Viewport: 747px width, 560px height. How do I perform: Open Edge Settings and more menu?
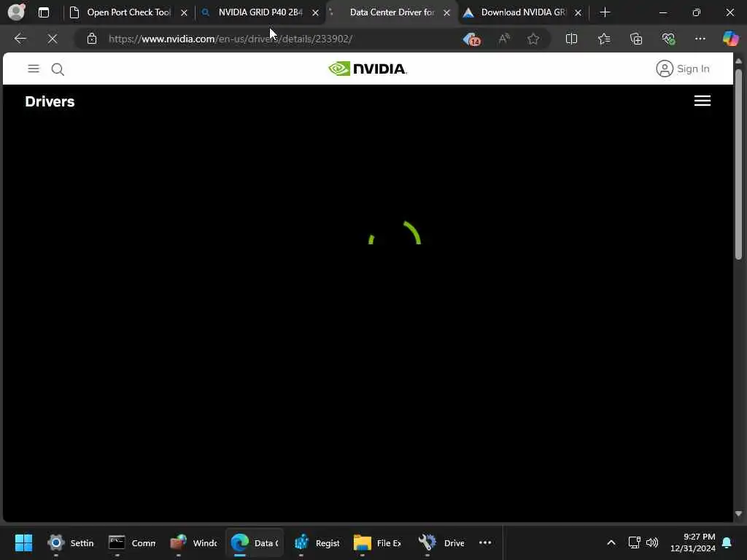coord(700,39)
